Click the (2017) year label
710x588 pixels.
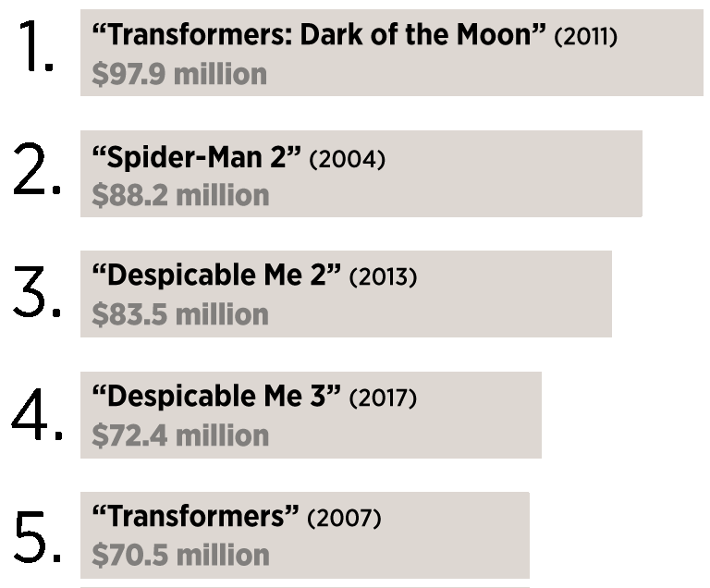(383, 398)
